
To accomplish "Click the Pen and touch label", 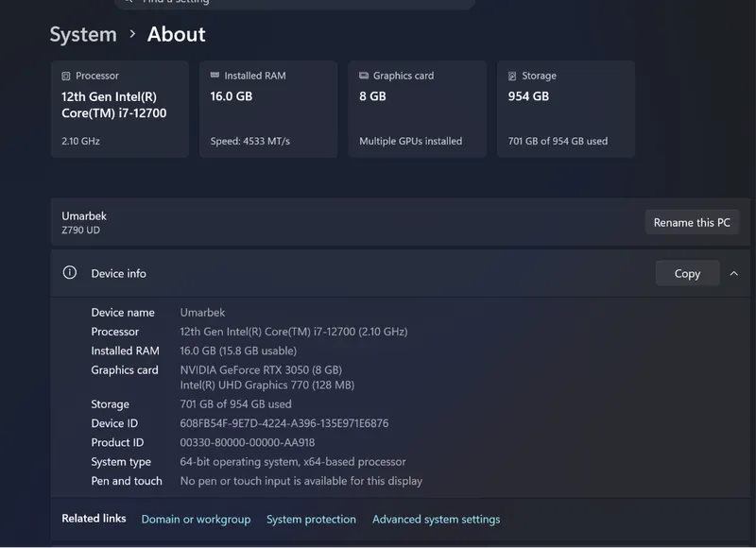I will coord(127,481).
